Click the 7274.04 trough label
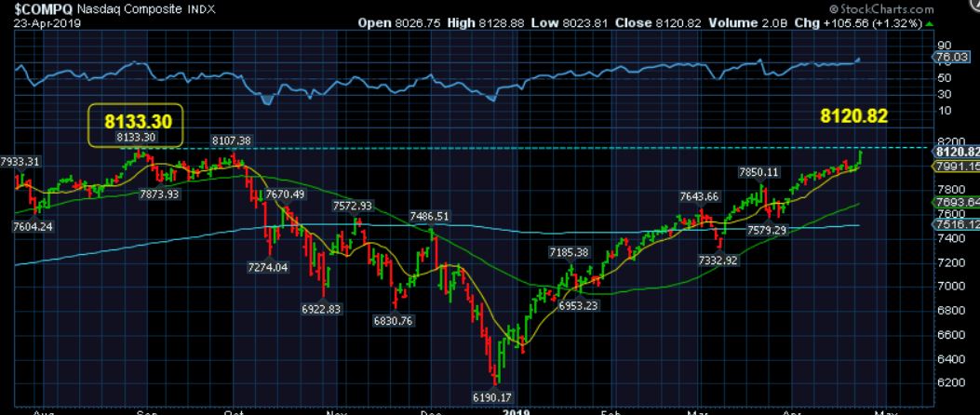This screenshot has width=980, height=415. click(267, 267)
